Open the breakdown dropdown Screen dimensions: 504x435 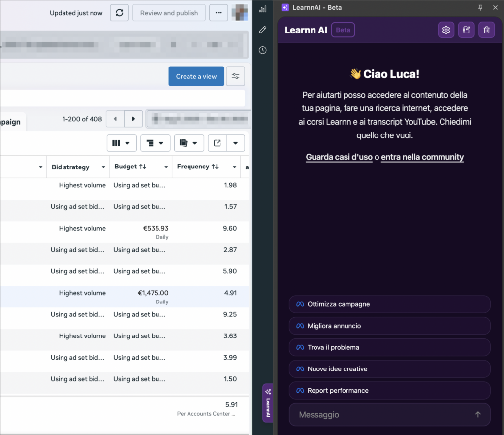coord(155,143)
